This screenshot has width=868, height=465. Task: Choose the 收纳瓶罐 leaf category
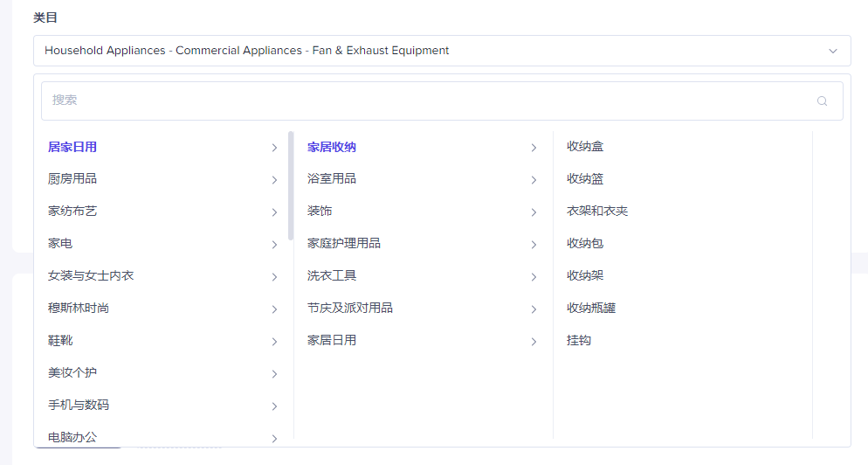click(x=591, y=309)
